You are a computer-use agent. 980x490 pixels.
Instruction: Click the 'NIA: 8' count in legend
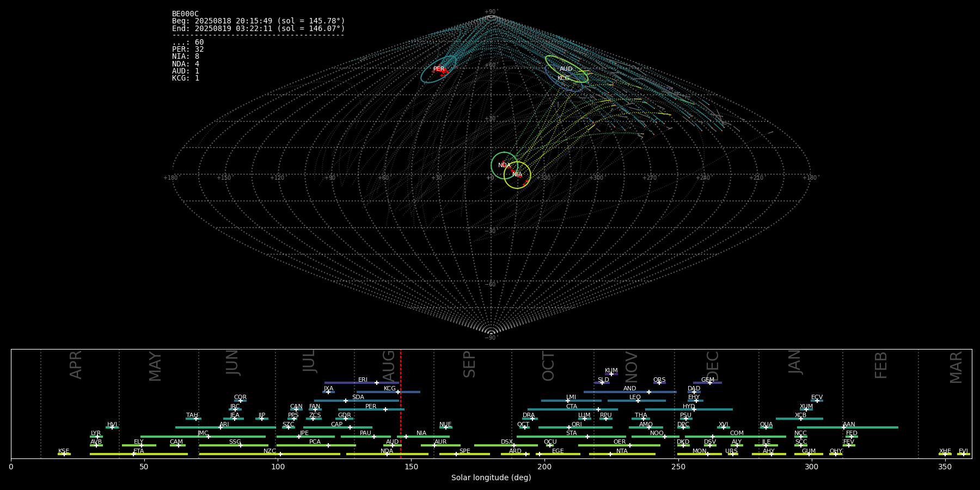click(x=186, y=57)
